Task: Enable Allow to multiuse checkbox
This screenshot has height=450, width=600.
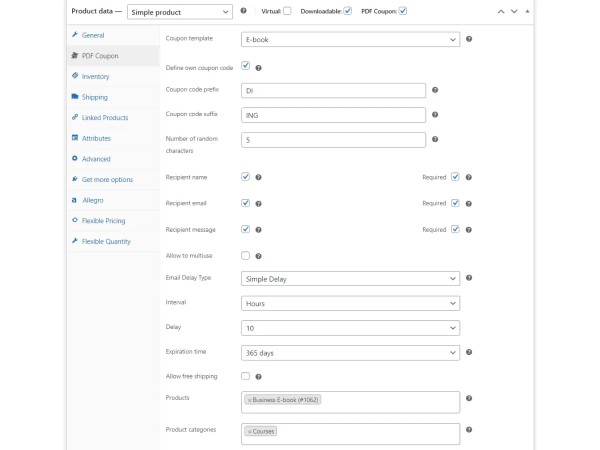Action: [x=245, y=255]
